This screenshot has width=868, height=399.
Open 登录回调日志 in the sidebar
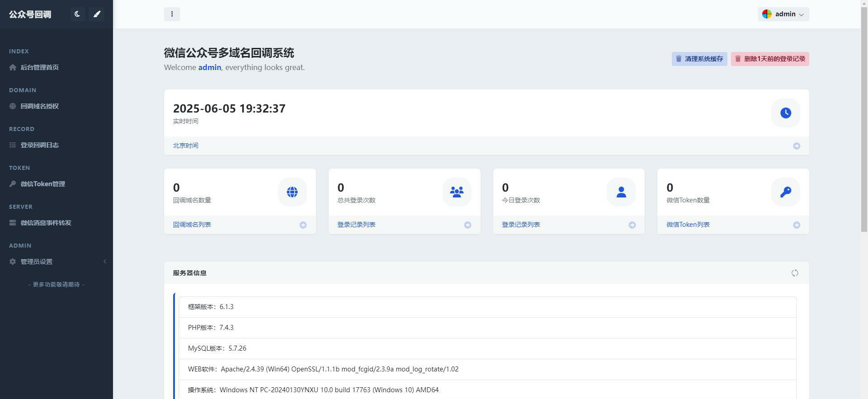(x=39, y=145)
